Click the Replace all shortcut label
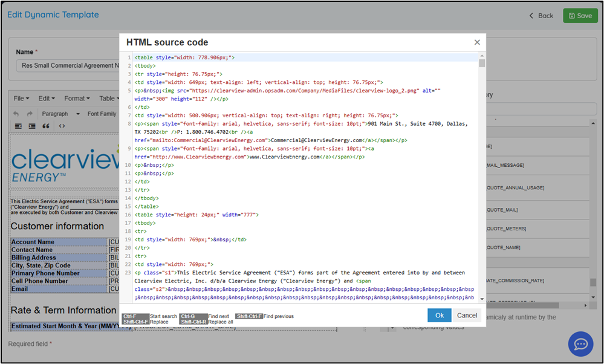The image size is (604, 364). (x=220, y=322)
